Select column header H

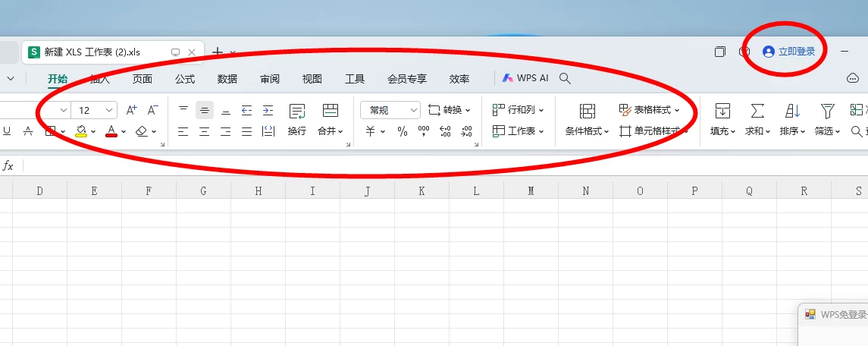(259, 190)
